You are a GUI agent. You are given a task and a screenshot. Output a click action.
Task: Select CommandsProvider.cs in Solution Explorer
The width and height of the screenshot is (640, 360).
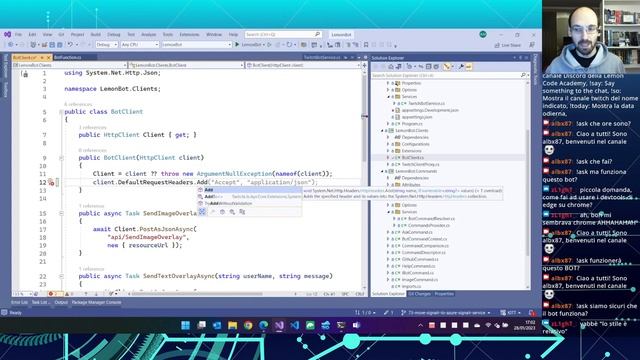point(429,225)
